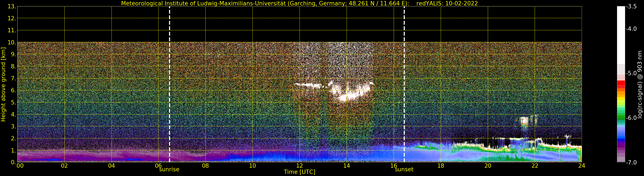Click the 'Time [UTC]' axis label
This screenshot has height=176, width=644.
point(300,172)
